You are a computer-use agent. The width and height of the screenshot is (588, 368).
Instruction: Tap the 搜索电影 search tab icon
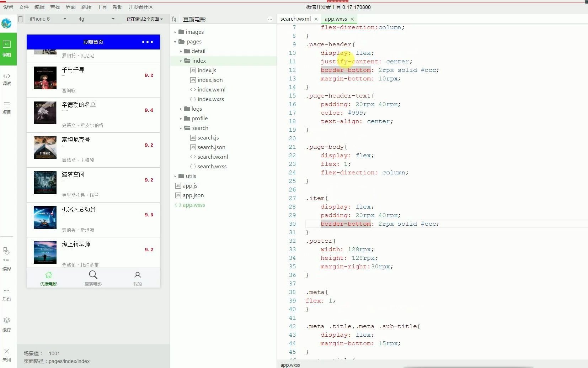pyautogui.click(x=93, y=278)
